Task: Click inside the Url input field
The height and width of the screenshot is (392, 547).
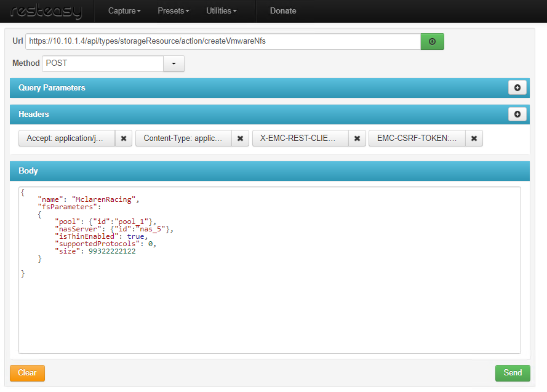Action: coord(222,41)
